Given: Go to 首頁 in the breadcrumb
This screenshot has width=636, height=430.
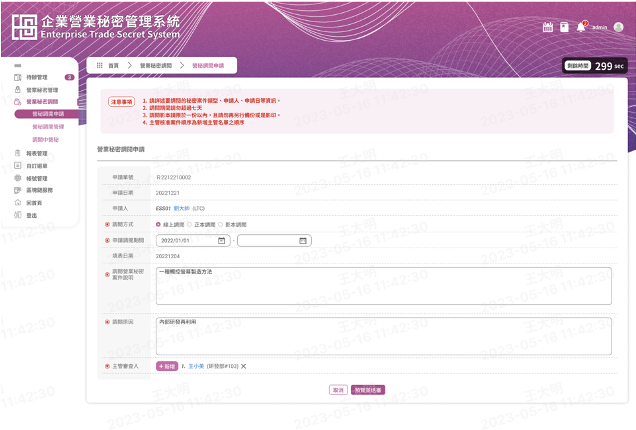Looking at the screenshot, I should coord(114,65).
